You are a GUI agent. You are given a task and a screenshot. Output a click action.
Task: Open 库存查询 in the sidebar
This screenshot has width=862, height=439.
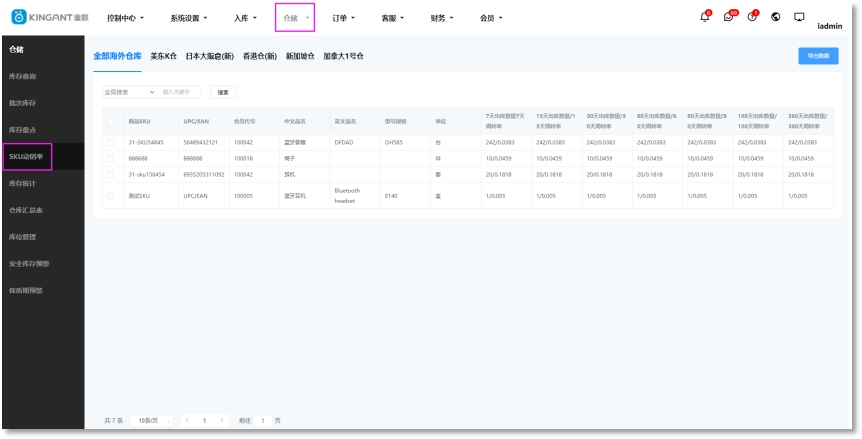point(23,76)
